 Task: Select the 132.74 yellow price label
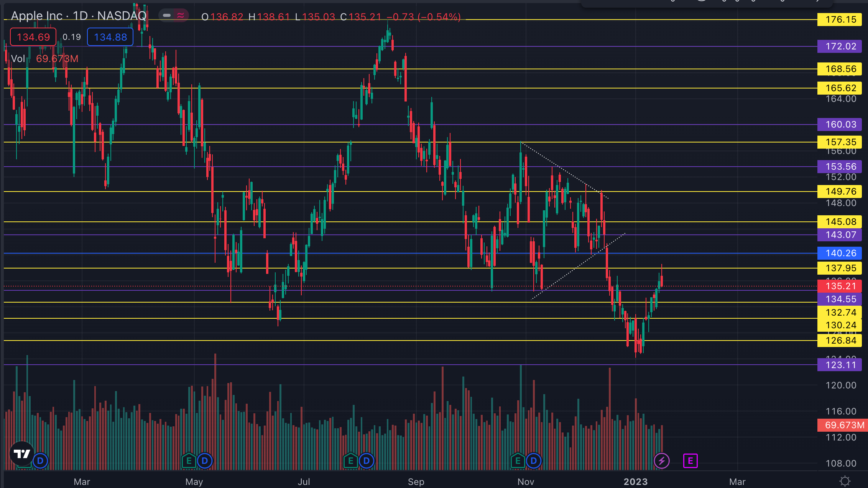840,313
